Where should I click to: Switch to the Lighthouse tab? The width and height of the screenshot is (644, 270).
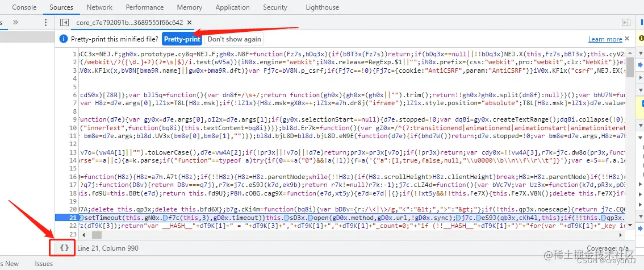[x=323, y=7]
